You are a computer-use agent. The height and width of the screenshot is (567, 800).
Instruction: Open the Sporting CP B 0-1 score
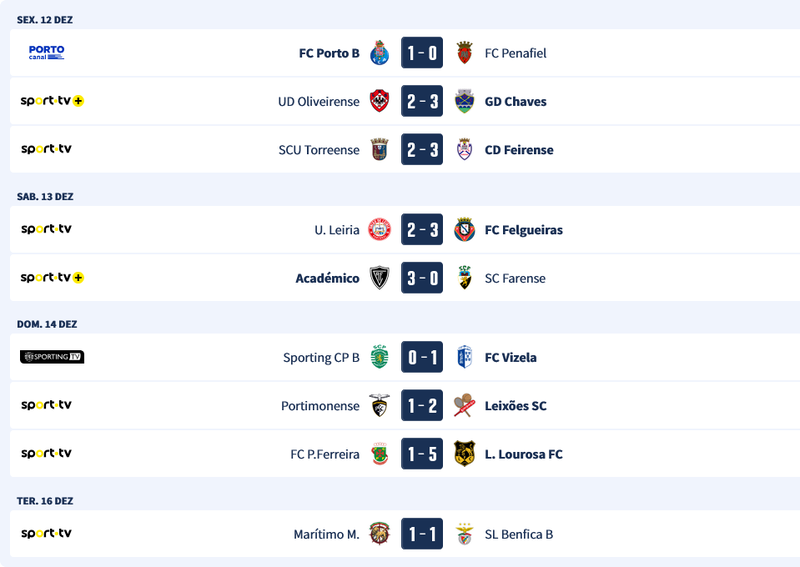[421, 357]
